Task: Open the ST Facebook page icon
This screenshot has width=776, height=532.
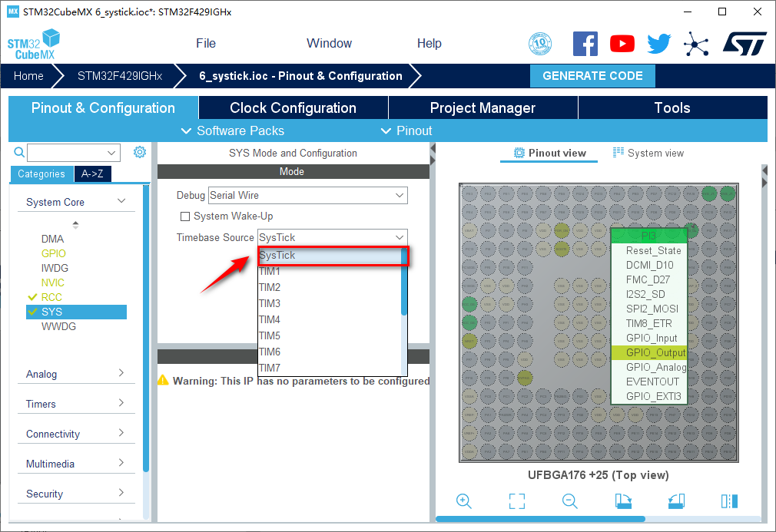Action: pos(585,44)
